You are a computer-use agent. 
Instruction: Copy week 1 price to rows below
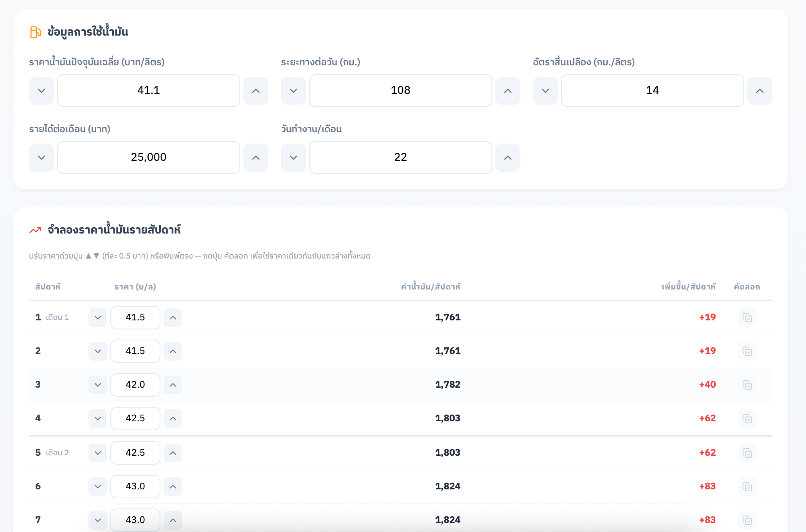(747, 318)
